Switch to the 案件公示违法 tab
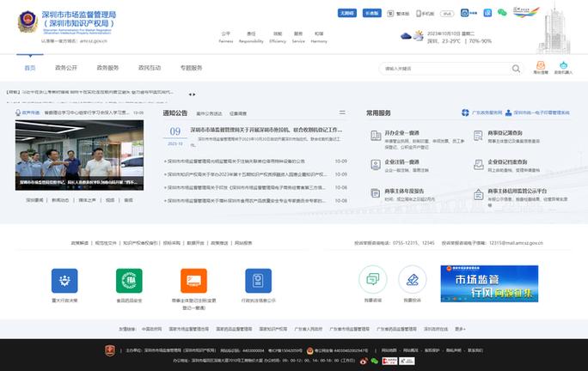This screenshot has width=588, height=371. (209, 113)
